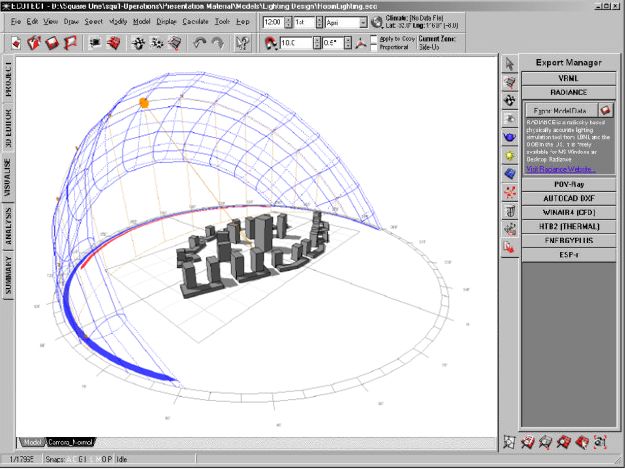Click the Save model toolbar icon

[x=52, y=43]
